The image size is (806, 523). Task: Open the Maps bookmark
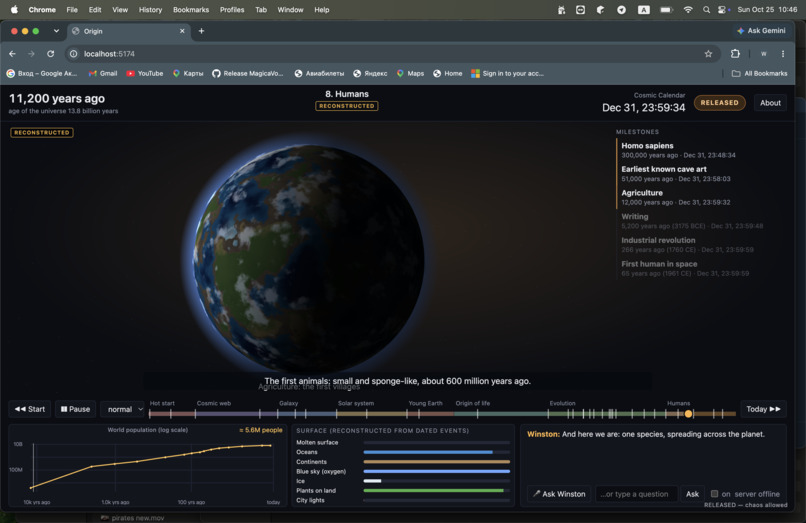410,74
